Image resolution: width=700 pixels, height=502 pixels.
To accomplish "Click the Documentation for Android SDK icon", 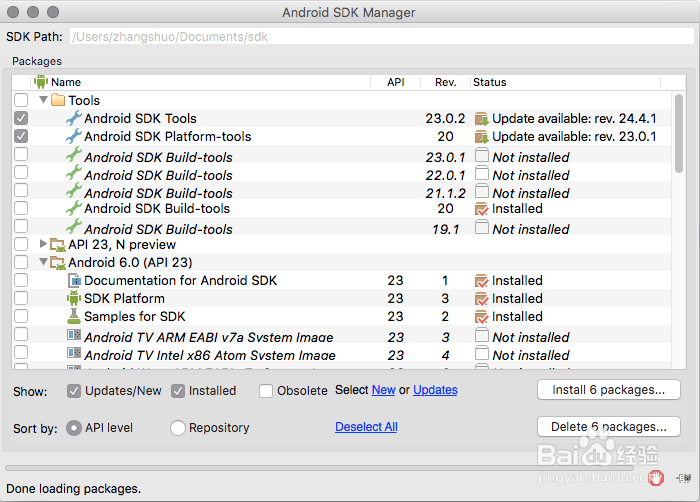I will pyautogui.click(x=73, y=281).
